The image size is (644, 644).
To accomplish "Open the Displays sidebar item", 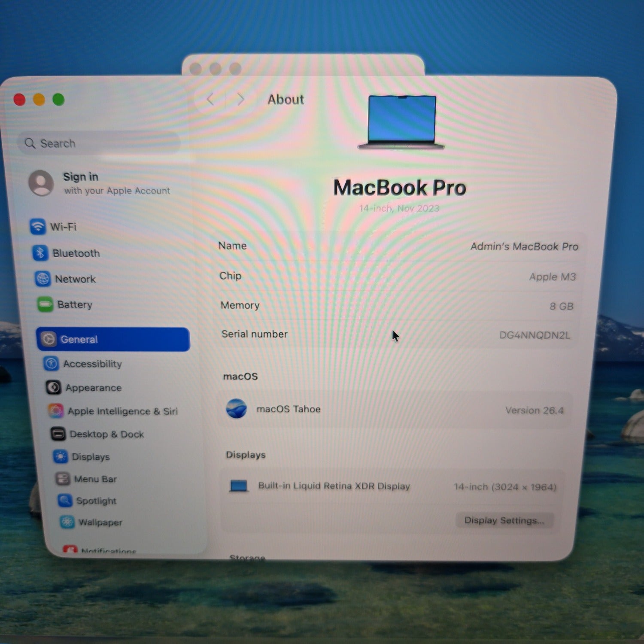I will [x=90, y=456].
